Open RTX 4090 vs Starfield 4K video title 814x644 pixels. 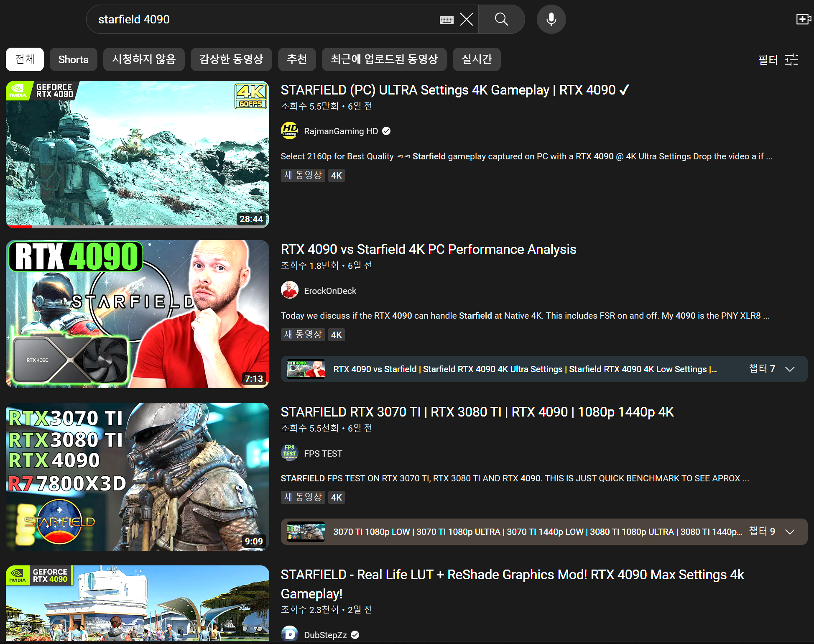(x=428, y=249)
